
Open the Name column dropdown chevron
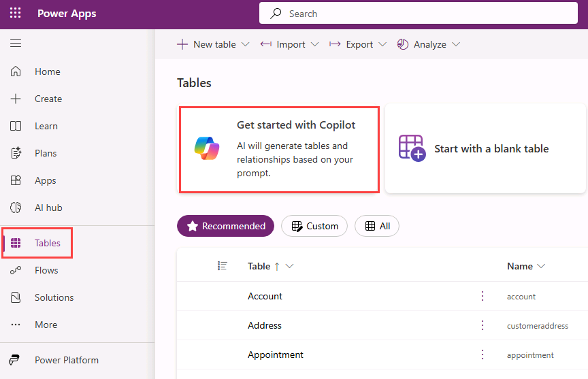point(541,266)
